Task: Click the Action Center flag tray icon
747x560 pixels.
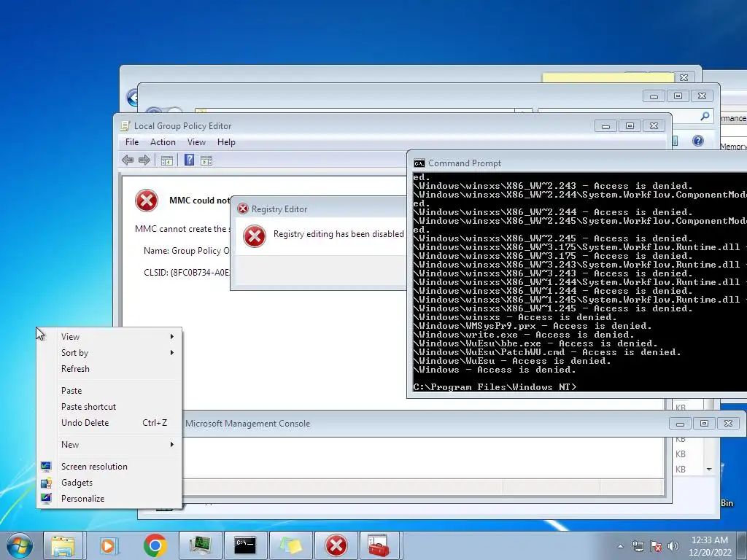Action: coord(656,546)
